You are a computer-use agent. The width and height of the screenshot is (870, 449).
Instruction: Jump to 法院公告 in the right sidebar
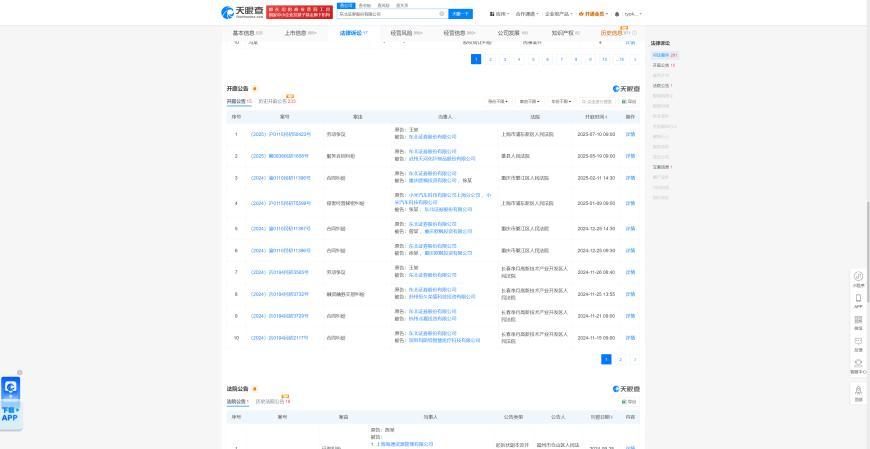click(x=662, y=85)
